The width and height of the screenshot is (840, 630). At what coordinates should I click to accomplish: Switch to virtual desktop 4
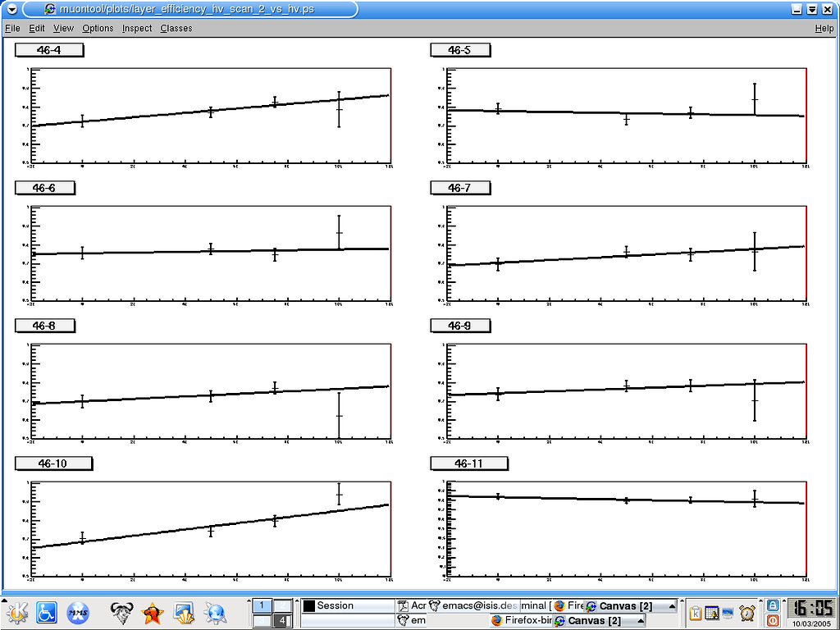282,621
